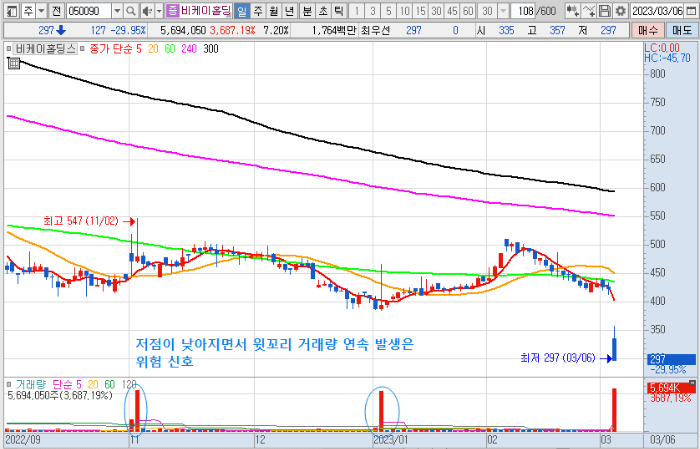Viewport: 700px width, 449px height.
Task: Click the 매수 buy button
Action: 648,30
